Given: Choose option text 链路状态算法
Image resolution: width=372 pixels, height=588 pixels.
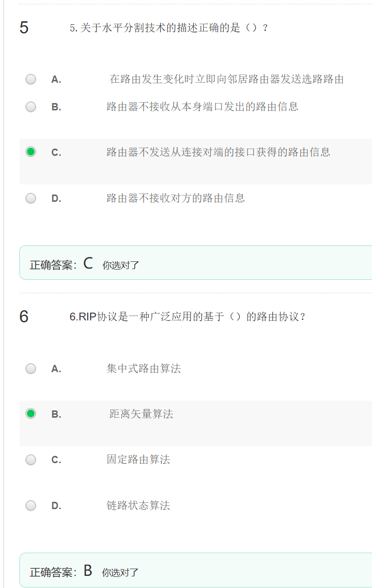Looking at the screenshot, I should pos(139,506).
